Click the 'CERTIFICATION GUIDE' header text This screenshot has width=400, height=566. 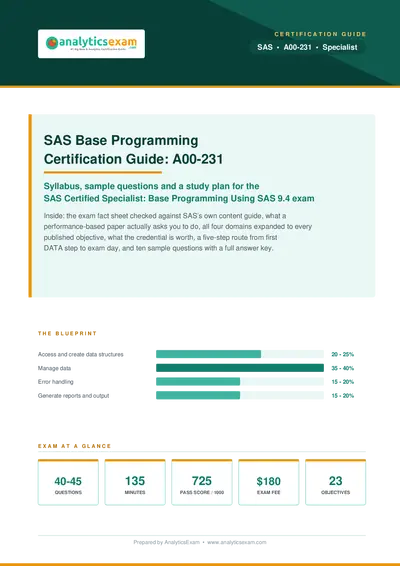(x=320, y=34)
